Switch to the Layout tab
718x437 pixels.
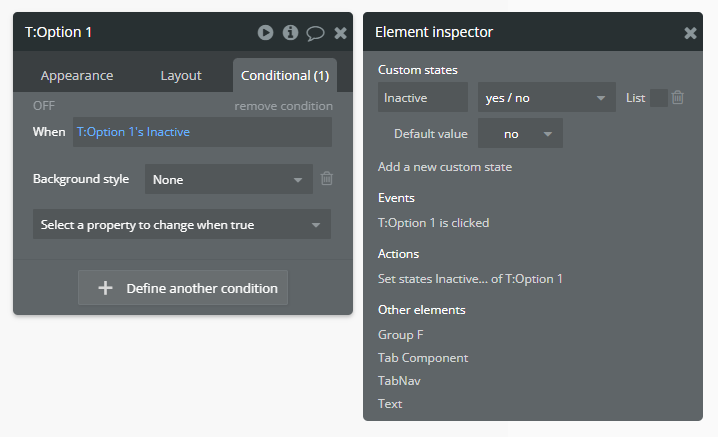pos(181,76)
